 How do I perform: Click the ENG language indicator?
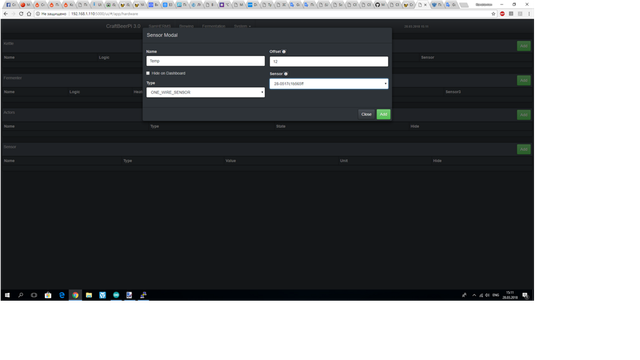[496, 295]
